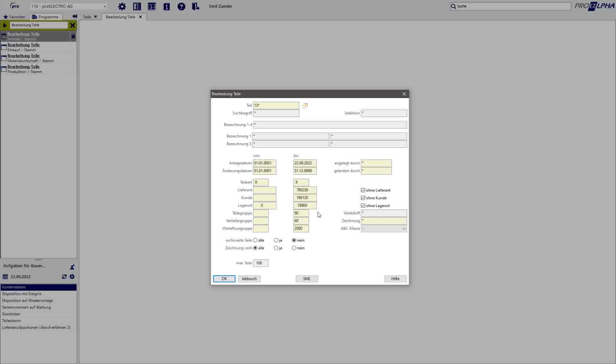Open the settings gear in top toolbar
The height and width of the screenshot is (364, 616).
122,6
